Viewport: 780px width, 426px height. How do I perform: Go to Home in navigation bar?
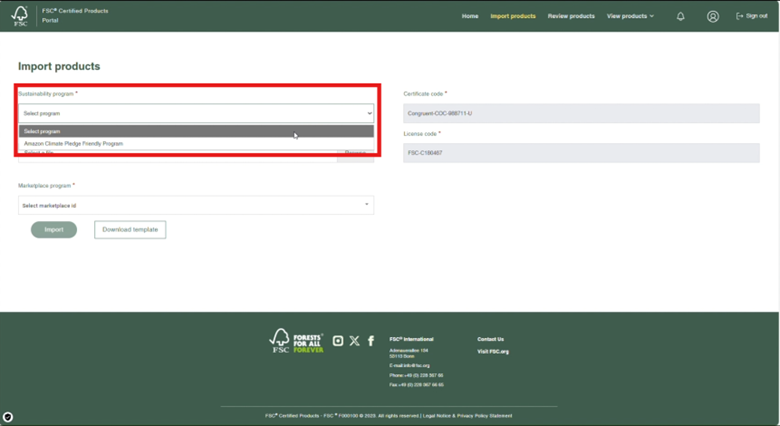tap(470, 16)
